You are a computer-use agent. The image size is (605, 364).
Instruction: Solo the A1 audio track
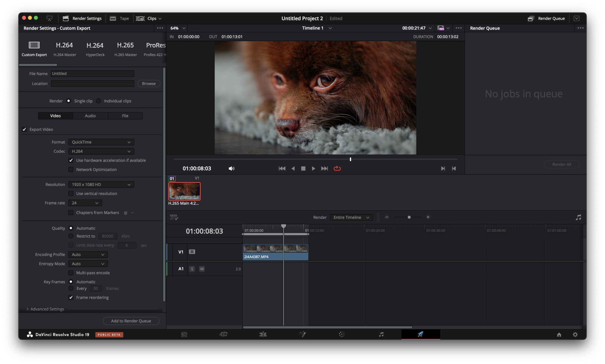click(192, 269)
